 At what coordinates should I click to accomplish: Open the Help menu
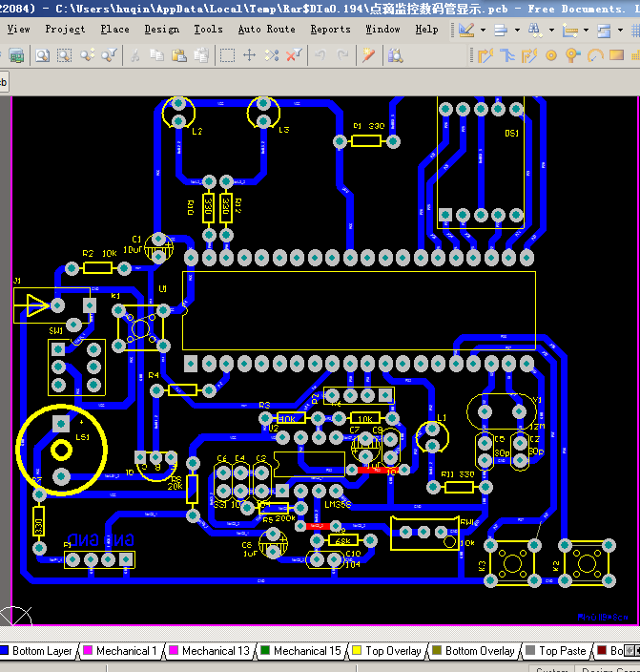coord(426,30)
